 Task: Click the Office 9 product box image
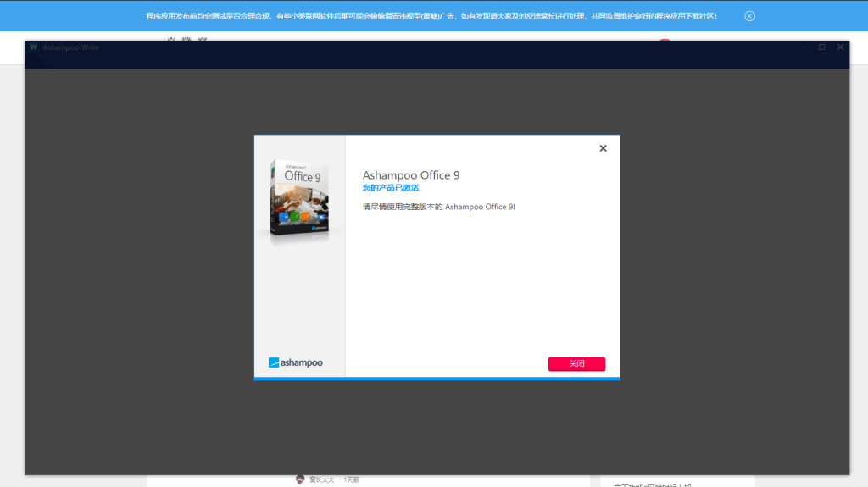(x=299, y=200)
